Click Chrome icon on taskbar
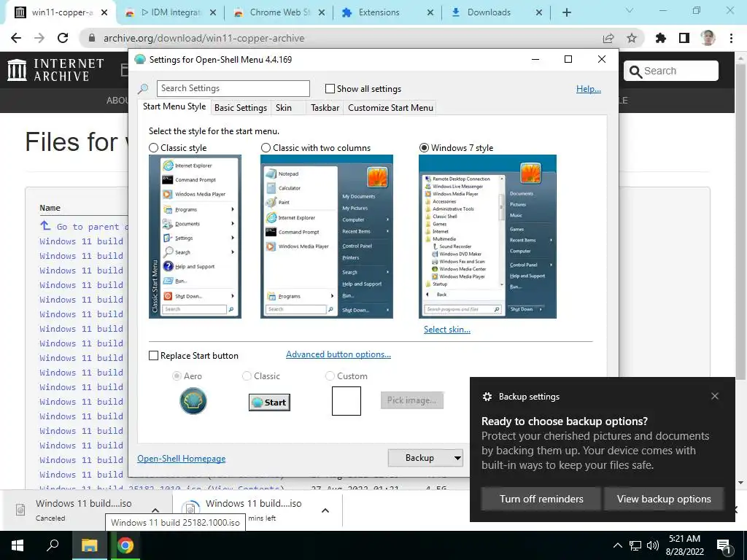747x560 pixels. coord(125,545)
